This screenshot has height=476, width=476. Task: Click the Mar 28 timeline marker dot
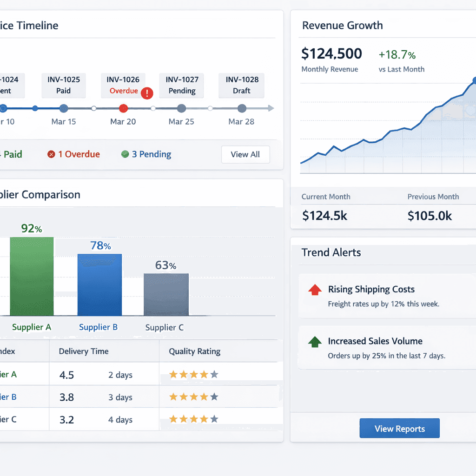(242, 108)
